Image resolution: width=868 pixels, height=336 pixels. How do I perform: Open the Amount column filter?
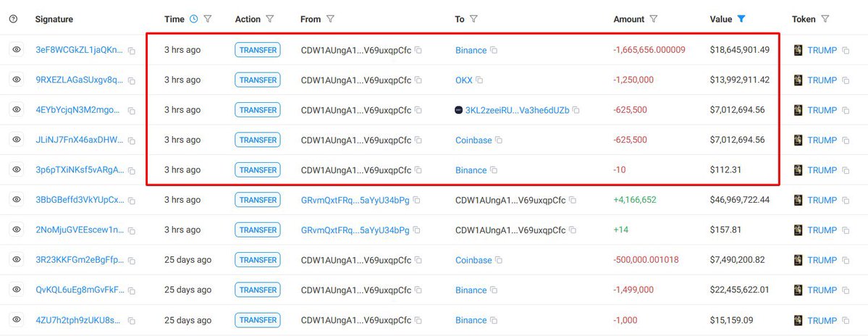click(653, 19)
